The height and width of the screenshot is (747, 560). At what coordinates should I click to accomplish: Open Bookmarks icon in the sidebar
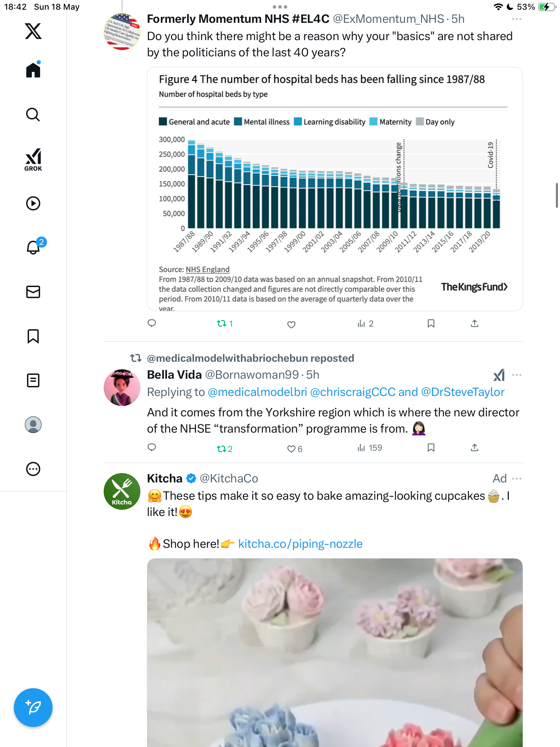33,336
